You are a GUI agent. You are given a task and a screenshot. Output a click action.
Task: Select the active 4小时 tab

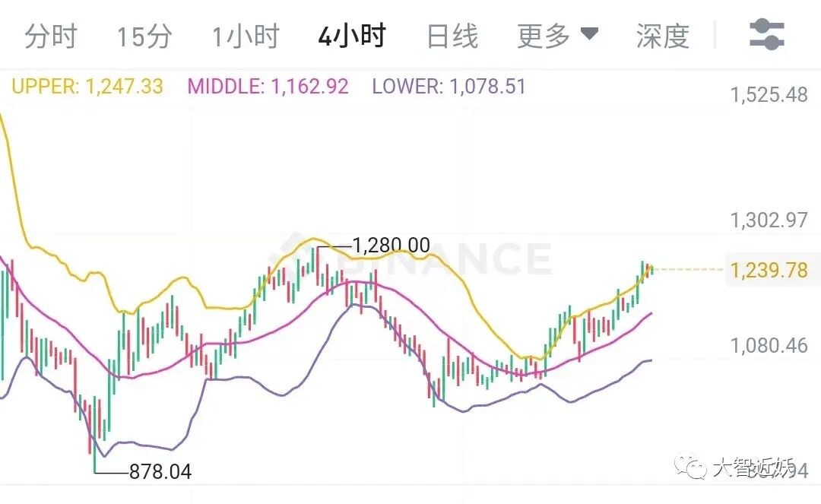coord(352,36)
